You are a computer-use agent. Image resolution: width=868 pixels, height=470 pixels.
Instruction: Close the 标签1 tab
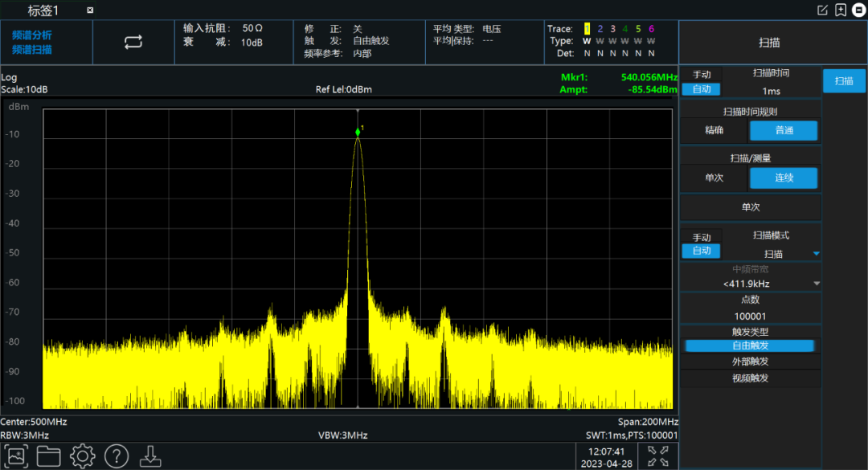click(90, 10)
